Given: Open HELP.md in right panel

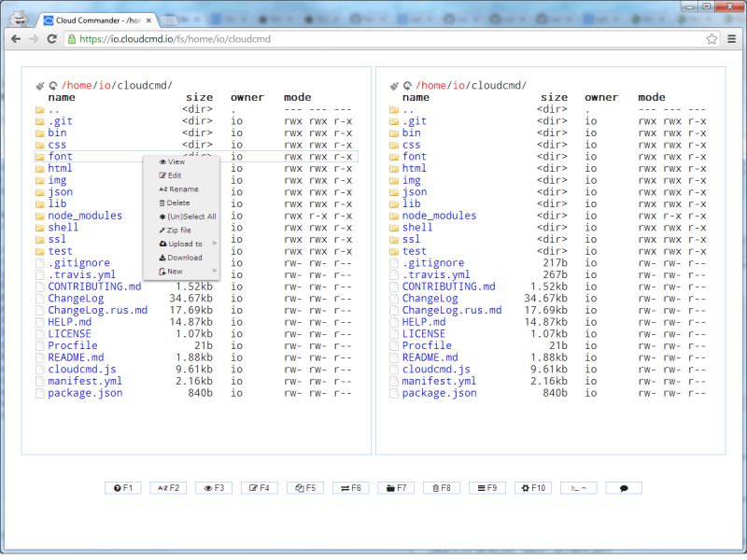Looking at the screenshot, I should coord(424,322).
